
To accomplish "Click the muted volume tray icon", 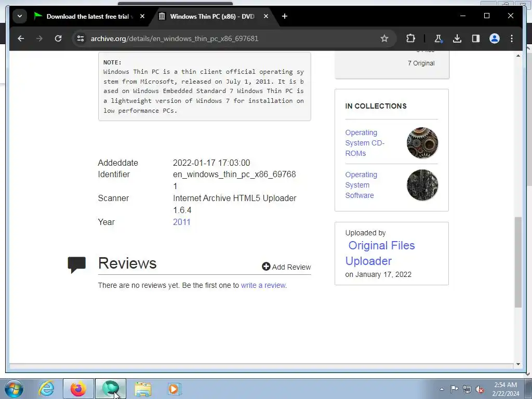I will click(x=480, y=389).
